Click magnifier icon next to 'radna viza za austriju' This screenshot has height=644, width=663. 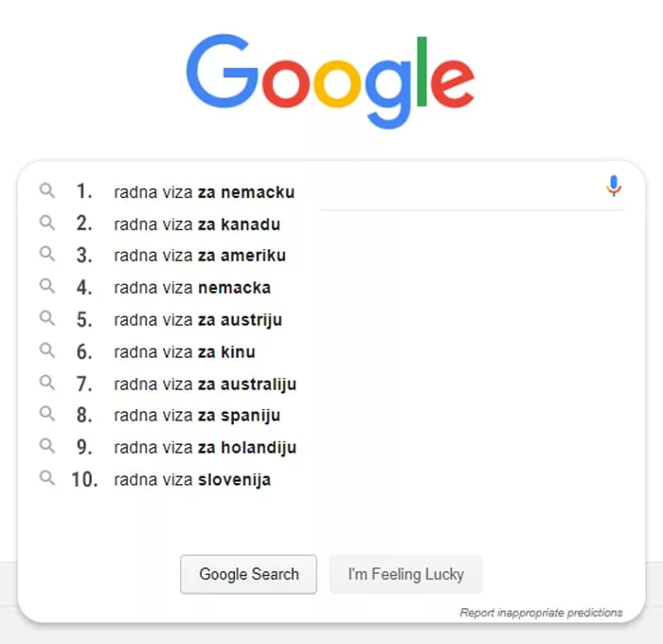pyautogui.click(x=47, y=319)
